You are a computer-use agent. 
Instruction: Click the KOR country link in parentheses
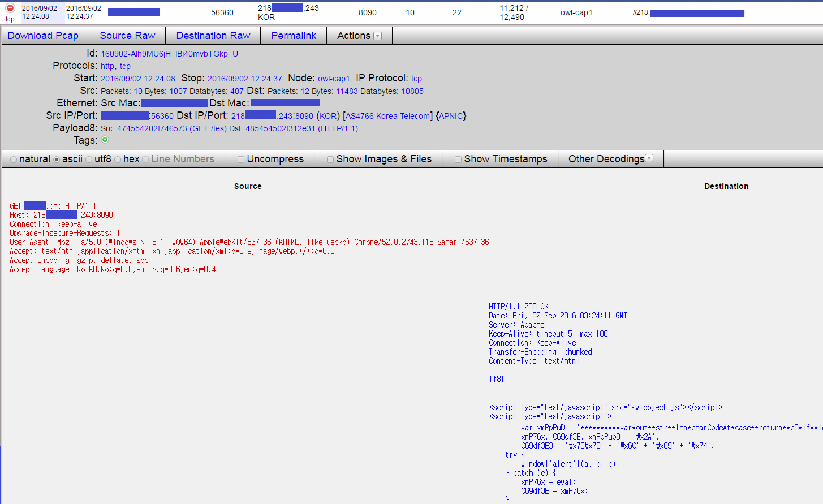[x=328, y=116]
